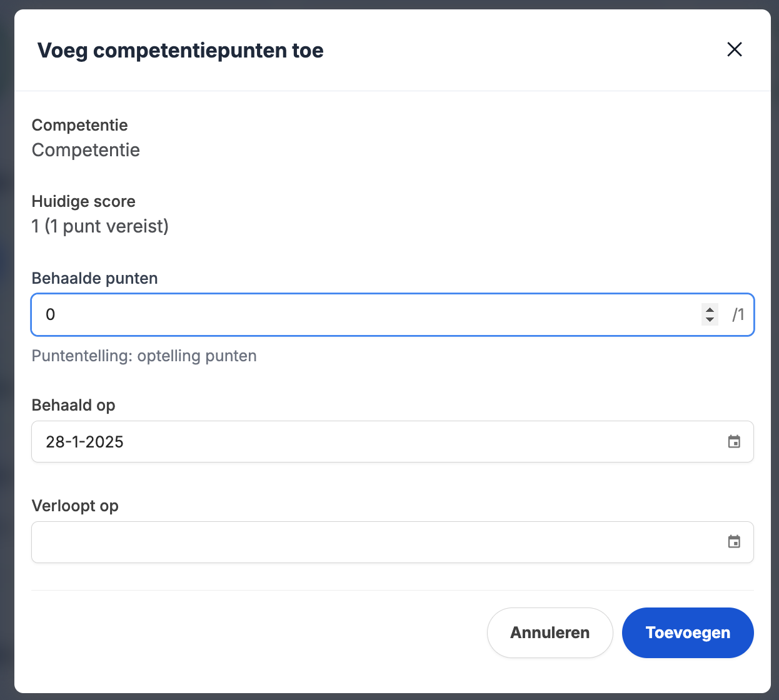Viewport: 779px width, 700px height.
Task: Click the Behaald op date 28-1-2025
Action: (85, 442)
